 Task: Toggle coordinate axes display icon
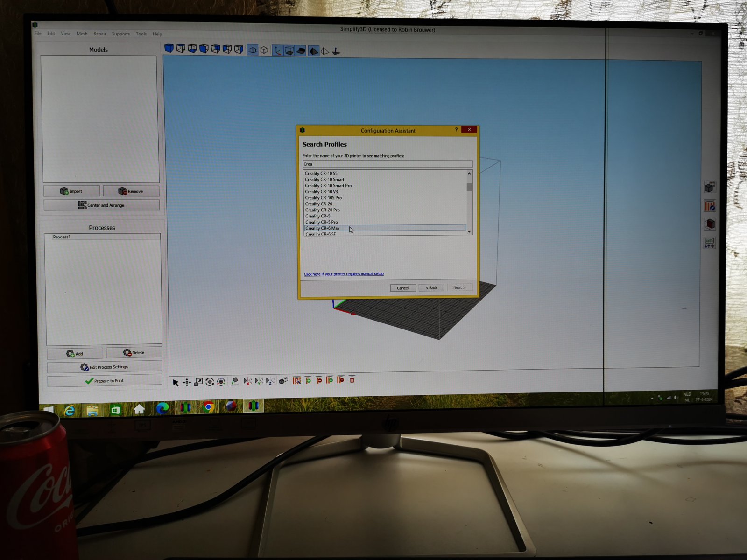point(278,50)
